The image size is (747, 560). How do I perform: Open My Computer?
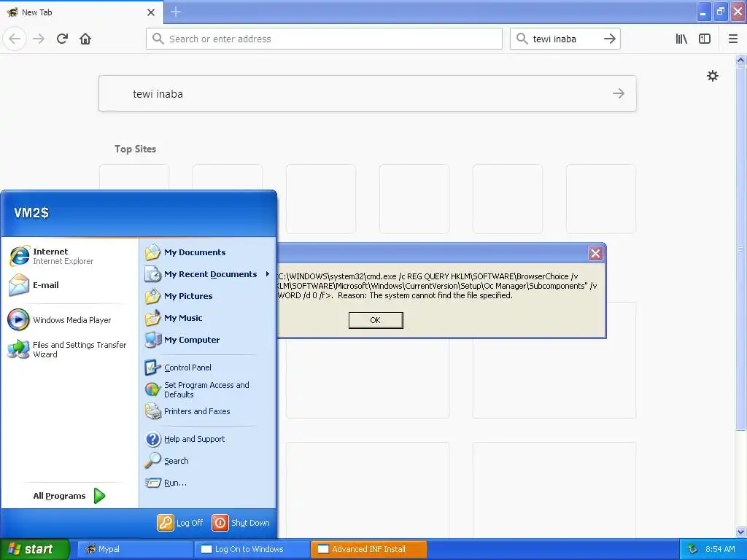pos(208,340)
